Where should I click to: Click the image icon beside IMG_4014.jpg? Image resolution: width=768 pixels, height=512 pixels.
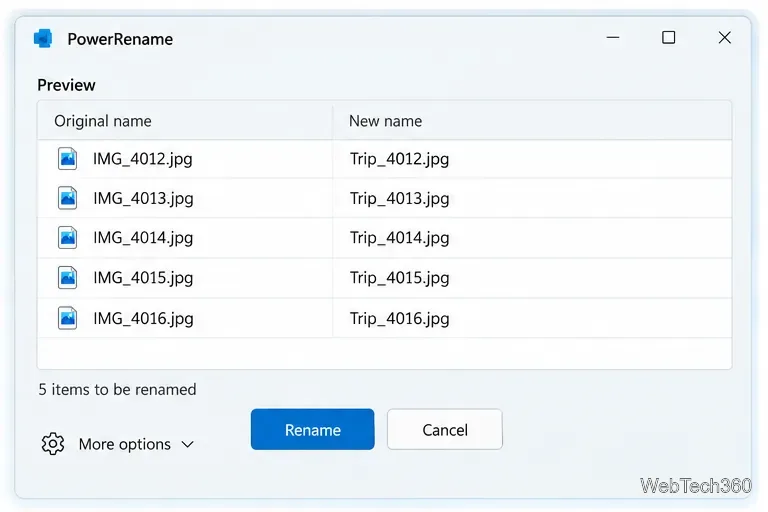pos(67,238)
